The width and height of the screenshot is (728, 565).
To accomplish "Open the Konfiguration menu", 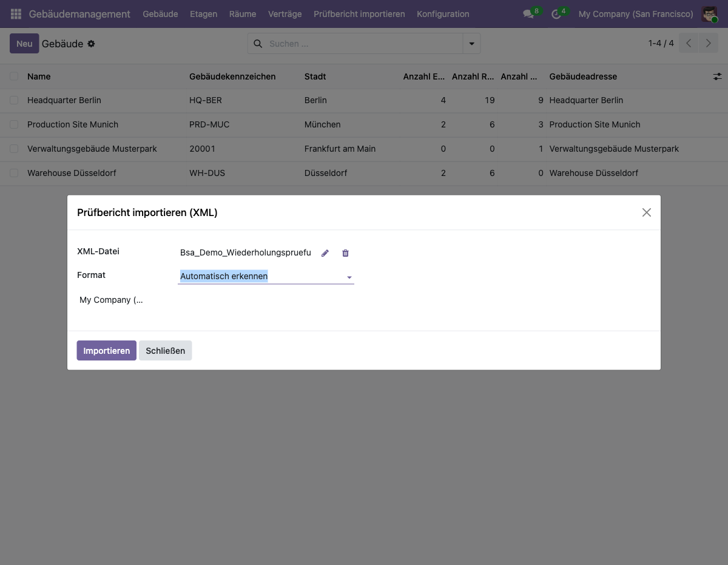I will [x=443, y=14].
